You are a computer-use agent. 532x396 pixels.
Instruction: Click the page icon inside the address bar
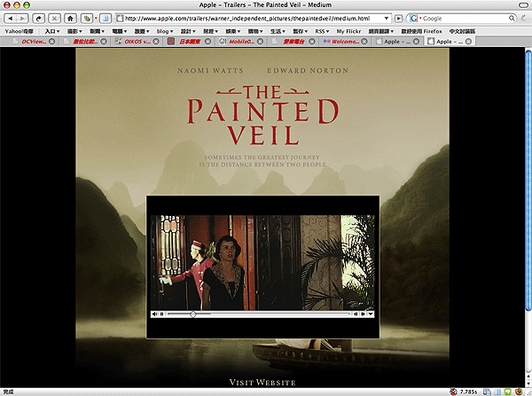point(120,19)
